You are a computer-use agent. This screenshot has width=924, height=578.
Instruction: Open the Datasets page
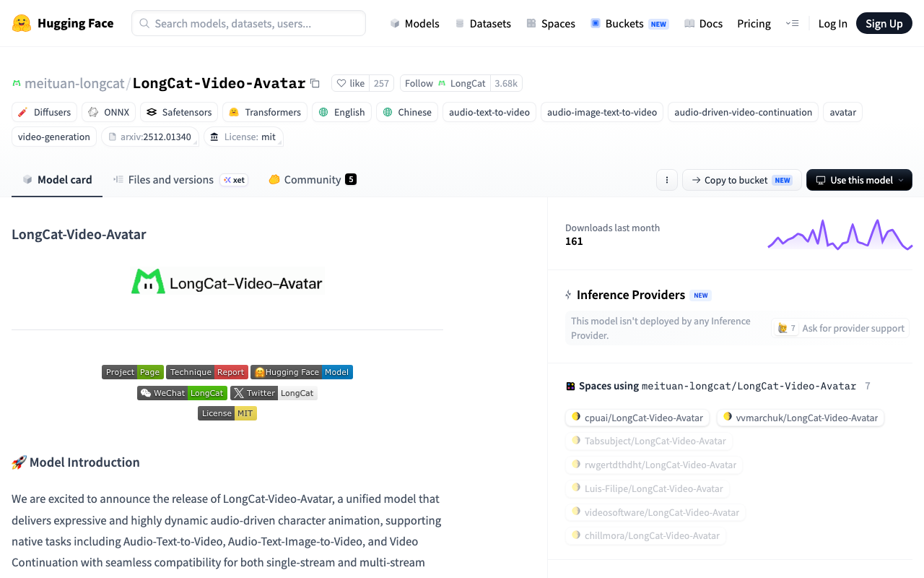point(483,23)
